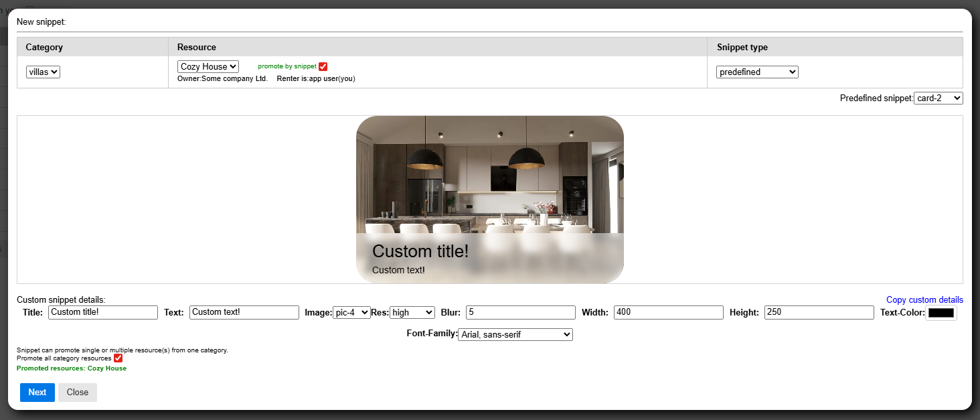Select the Width input field

click(669, 312)
